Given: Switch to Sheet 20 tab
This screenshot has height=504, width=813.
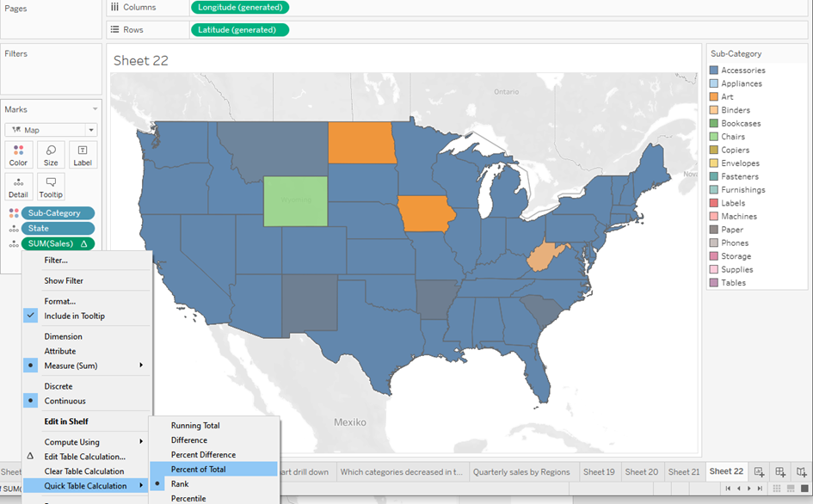Looking at the screenshot, I should 642,472.
